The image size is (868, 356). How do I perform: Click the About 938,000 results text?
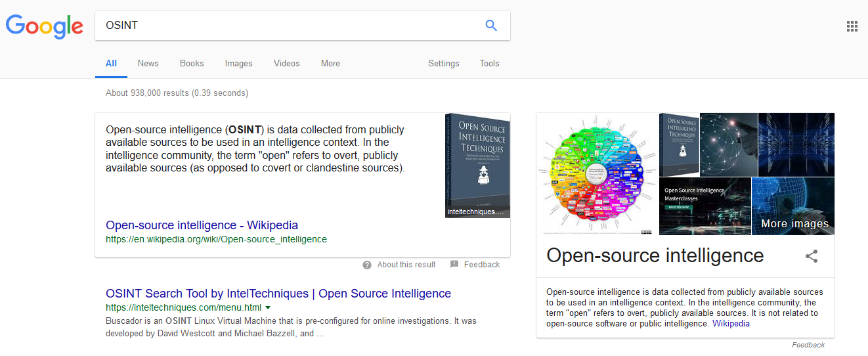pyautogui.click(x=177, y=93)
